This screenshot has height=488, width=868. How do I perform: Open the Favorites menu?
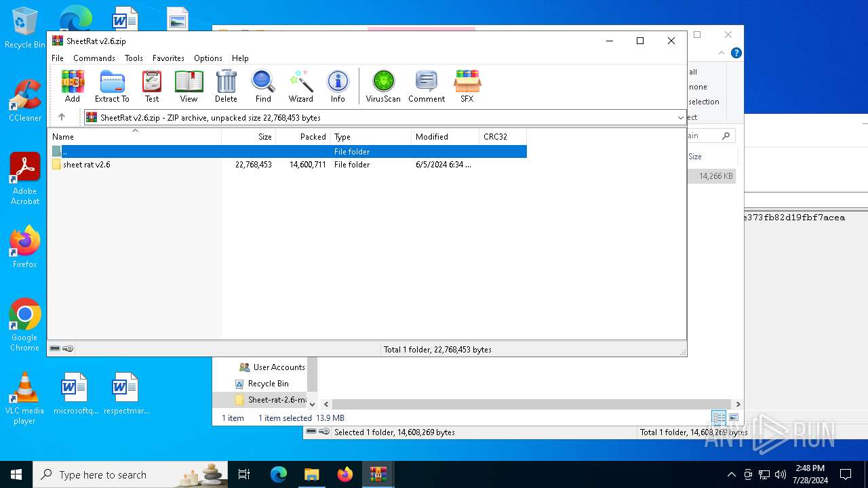coord(168,58)
